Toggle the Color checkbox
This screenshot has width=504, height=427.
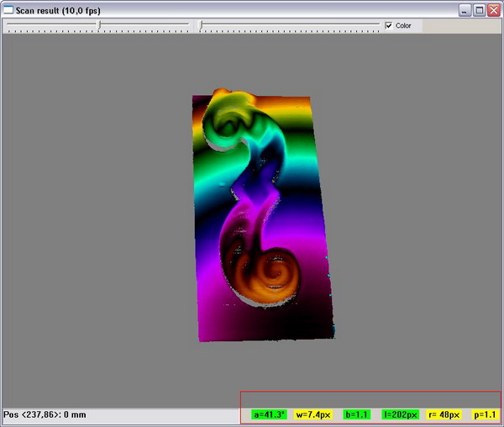click(388, 26)
